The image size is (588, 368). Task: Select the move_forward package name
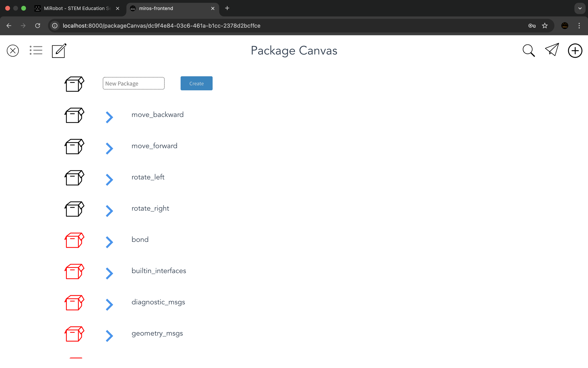154,146
